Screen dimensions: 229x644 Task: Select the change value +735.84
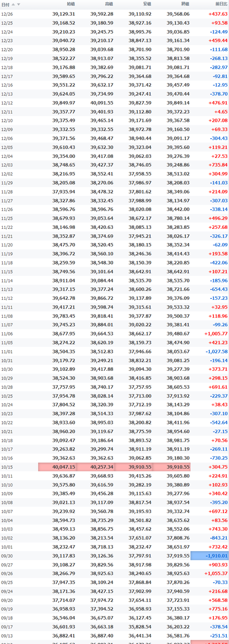[218, 165]
